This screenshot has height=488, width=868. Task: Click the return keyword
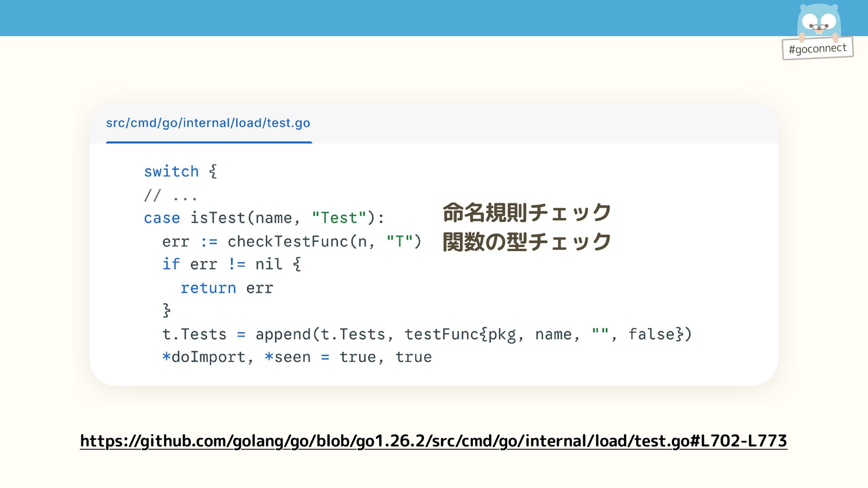pos(208,288)
